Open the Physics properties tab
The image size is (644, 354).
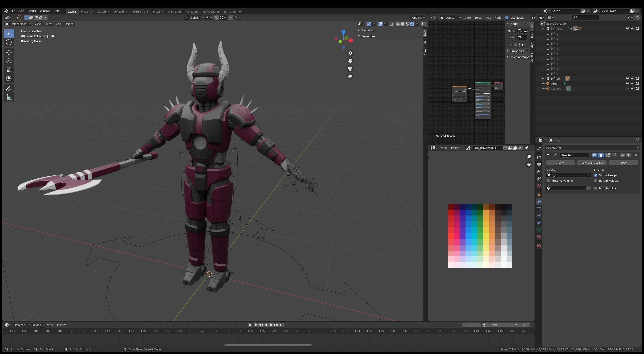coord(539,216)
